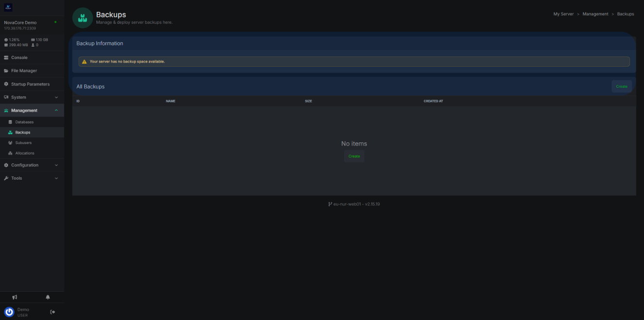644x320 pixels.
Task: Collapse the Management section chevron
Action: [56, 111]
